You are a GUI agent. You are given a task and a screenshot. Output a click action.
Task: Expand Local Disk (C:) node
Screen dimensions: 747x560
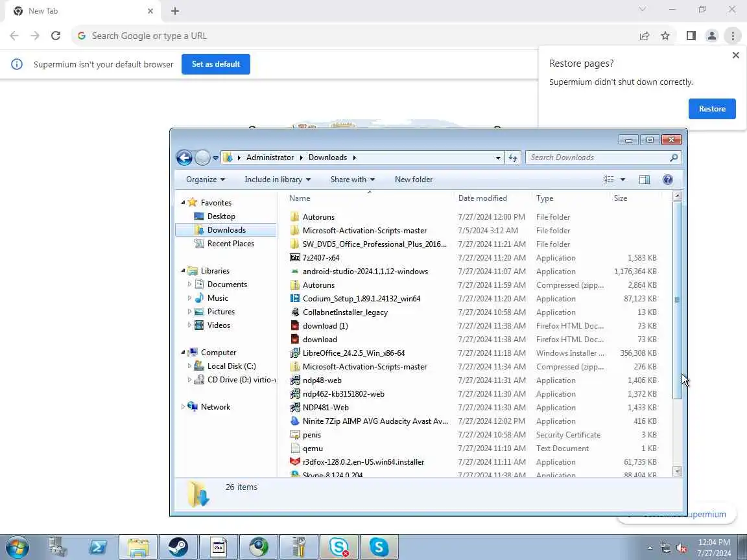coord(189,366)
